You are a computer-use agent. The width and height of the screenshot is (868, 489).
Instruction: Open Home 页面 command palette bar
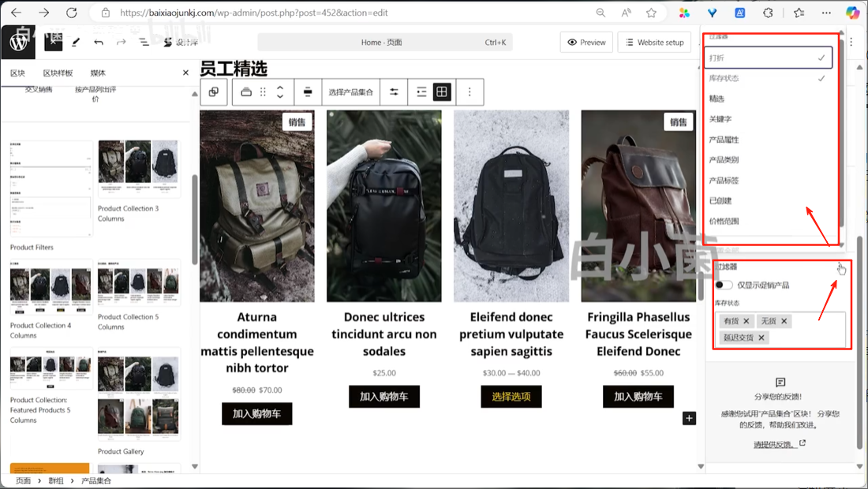[x=385, y=42]
